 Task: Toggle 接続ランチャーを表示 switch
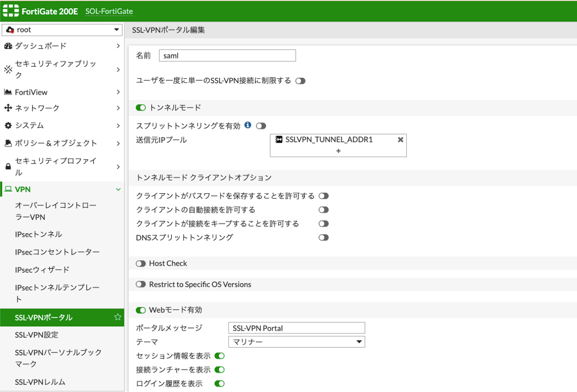[220, 370]
